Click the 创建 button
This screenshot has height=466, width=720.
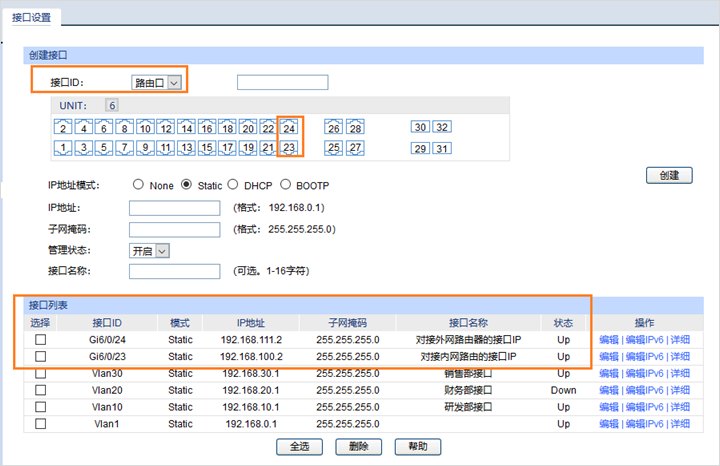click(x=669, y=175)
